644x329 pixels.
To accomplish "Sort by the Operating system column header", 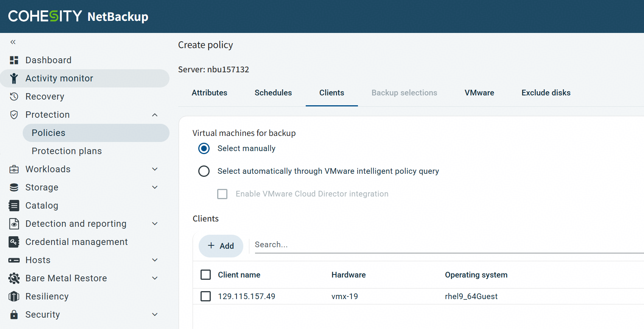I will coord(476,275).
